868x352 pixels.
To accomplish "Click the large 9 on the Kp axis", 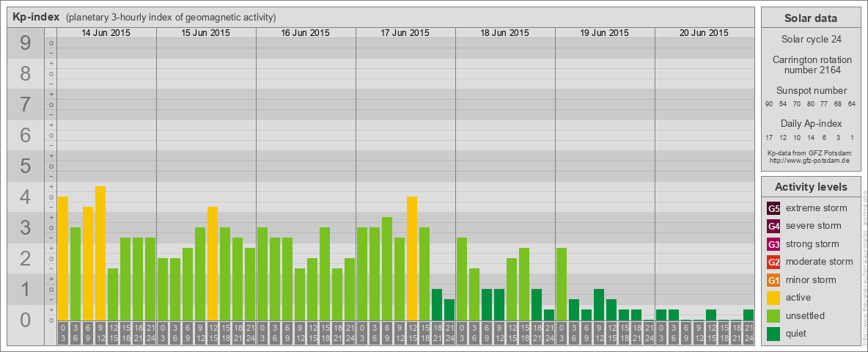I will point(26,43).
